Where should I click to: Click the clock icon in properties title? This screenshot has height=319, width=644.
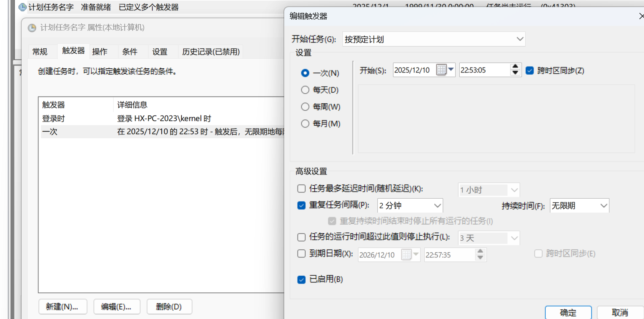(32, 28)
